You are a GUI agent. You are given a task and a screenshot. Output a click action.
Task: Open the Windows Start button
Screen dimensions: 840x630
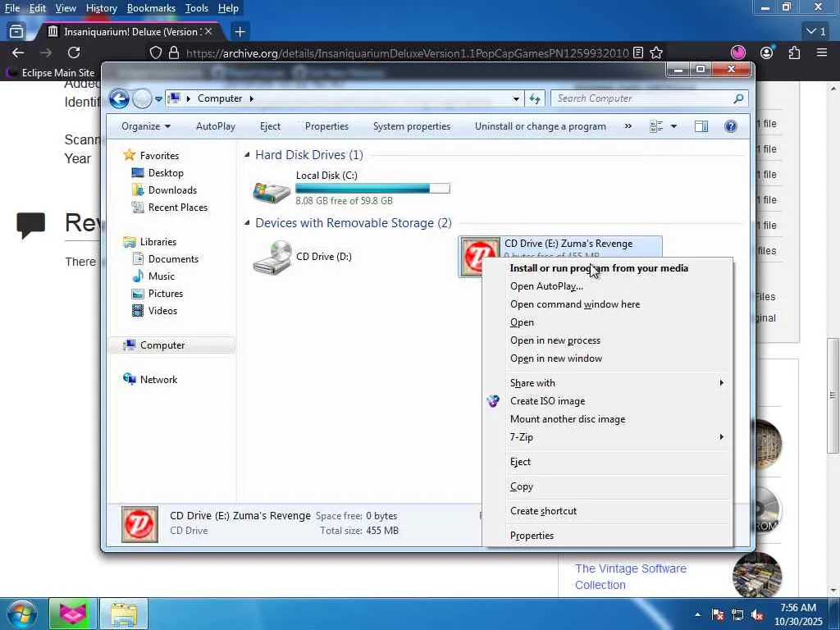point(22,614)
